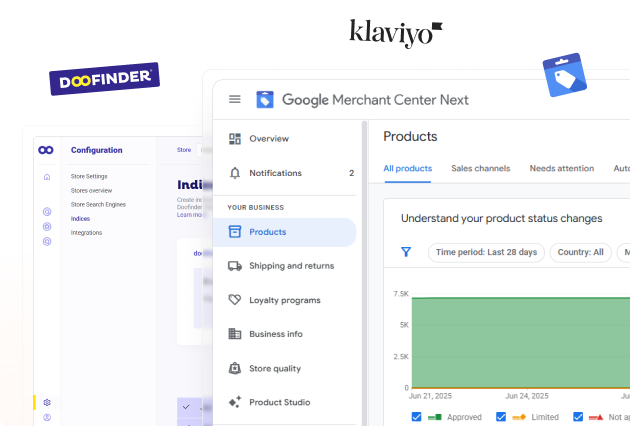The image size is (630, 426).
Task: Click the Shipping and returns truck icon
Action: 235,266
